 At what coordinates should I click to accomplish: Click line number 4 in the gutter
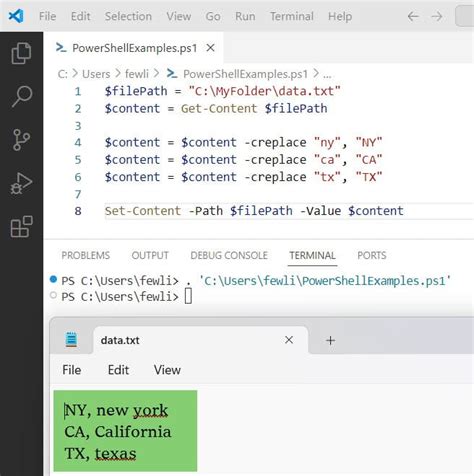[x=78, y=143]
